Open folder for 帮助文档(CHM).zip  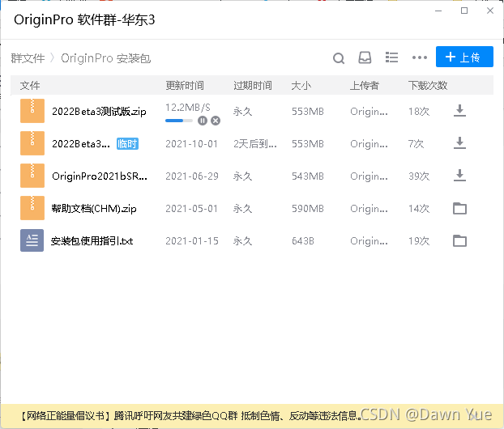click(459, 208)
